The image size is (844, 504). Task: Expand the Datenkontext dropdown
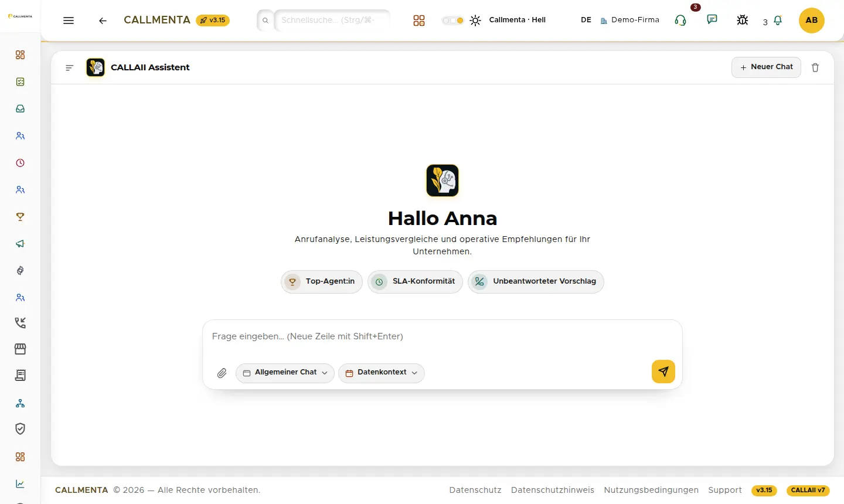tap(382, 373)
